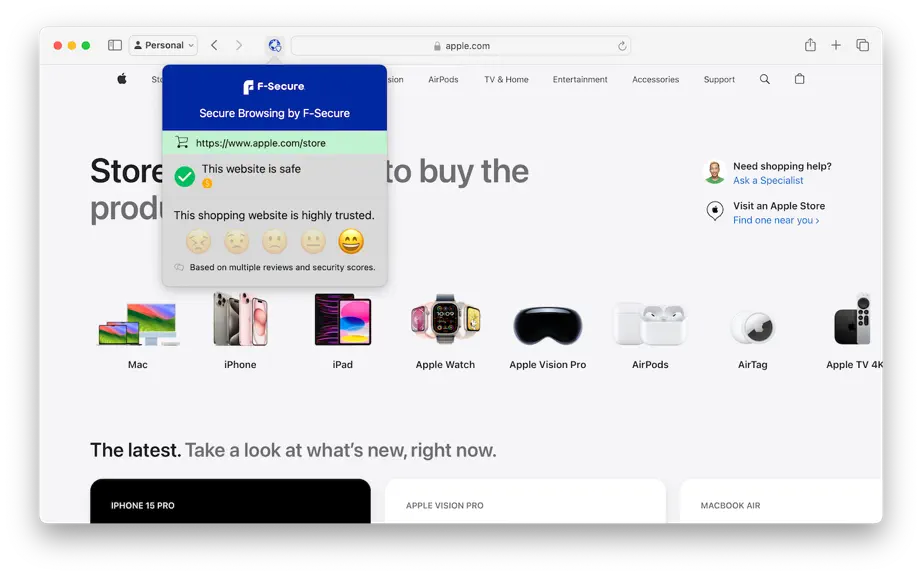This screenshot has height=576, width=922.
Task: Toggle the Safari sidebar button
Action: coord(115,45)
